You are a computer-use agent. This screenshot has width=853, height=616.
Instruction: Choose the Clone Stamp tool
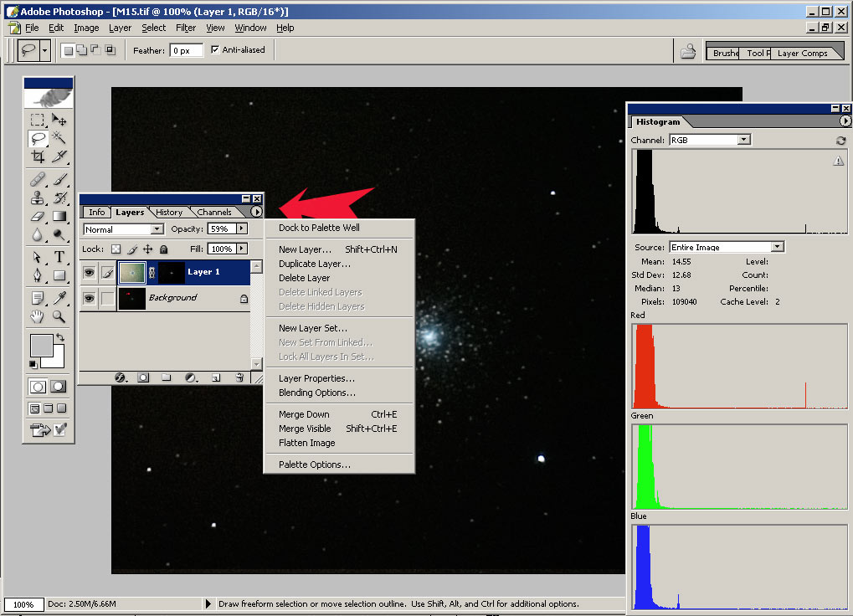click(38, 198)
